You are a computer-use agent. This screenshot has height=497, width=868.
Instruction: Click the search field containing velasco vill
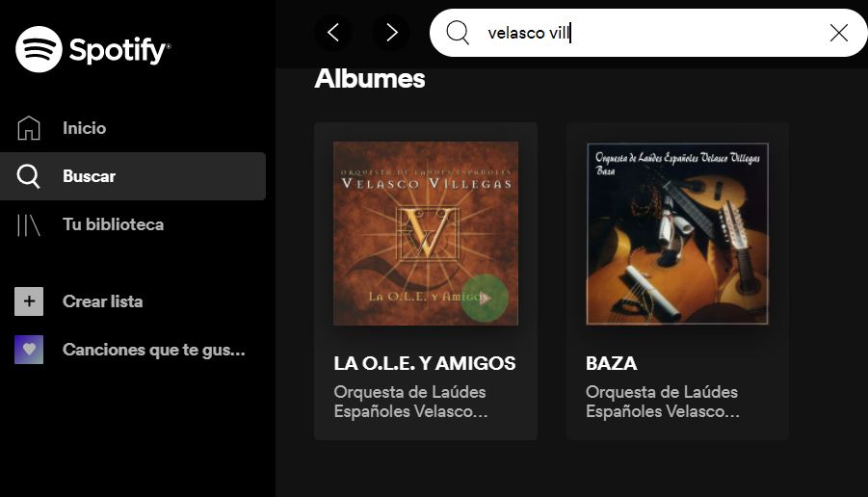648,33
